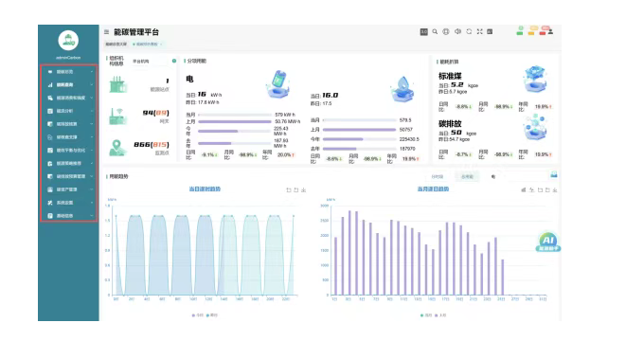Open the 碳排放预算管理 sidebar menu
Viewport: 644px width, 341px height.
pyautogui.click(x=68, y=177)
